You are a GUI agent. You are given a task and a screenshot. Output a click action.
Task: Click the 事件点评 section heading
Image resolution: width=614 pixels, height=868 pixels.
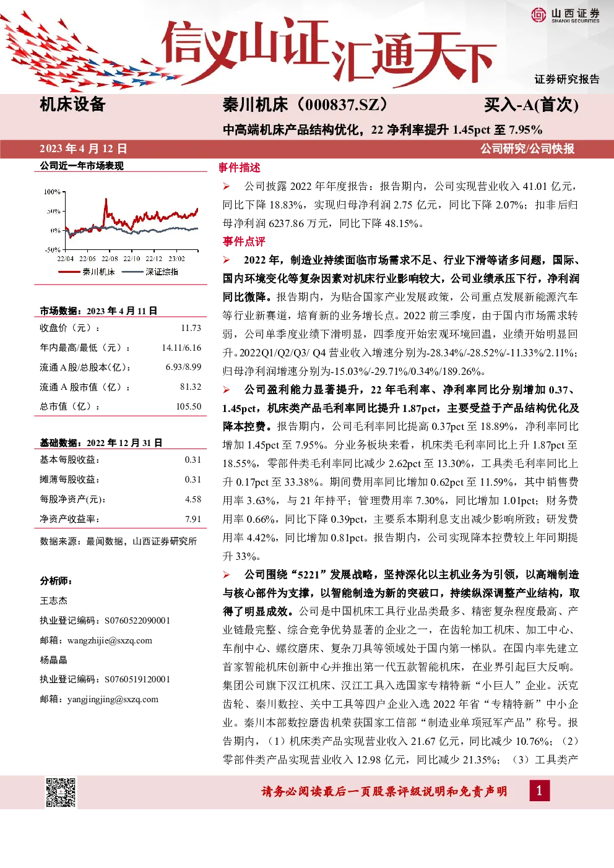pyautogui.click(x=244, y=241)
